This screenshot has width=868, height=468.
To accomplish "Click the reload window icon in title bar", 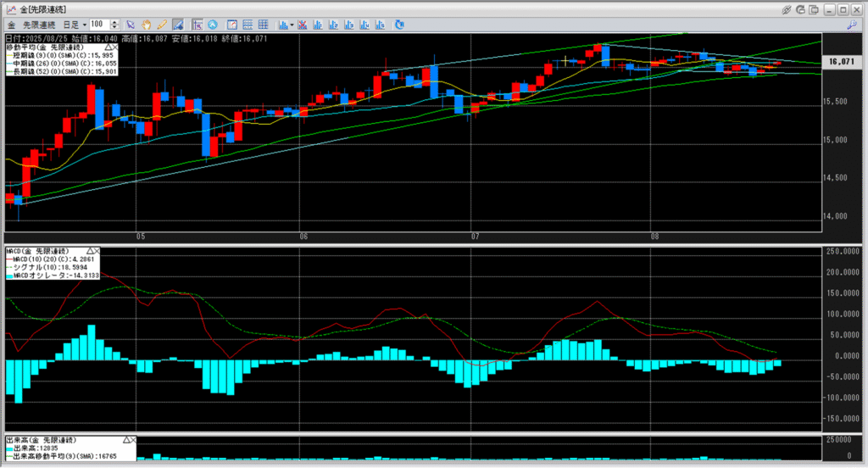I will (800, 9).
